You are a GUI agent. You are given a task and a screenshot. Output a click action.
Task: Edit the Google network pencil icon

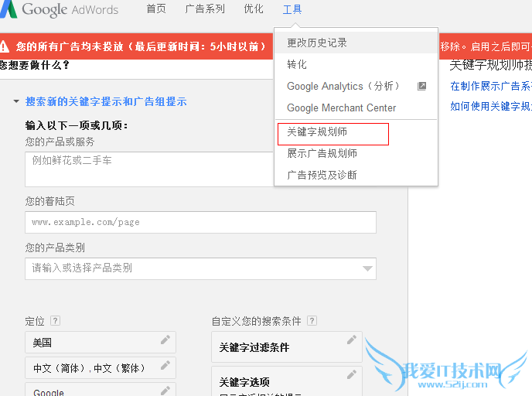(165, 391)
